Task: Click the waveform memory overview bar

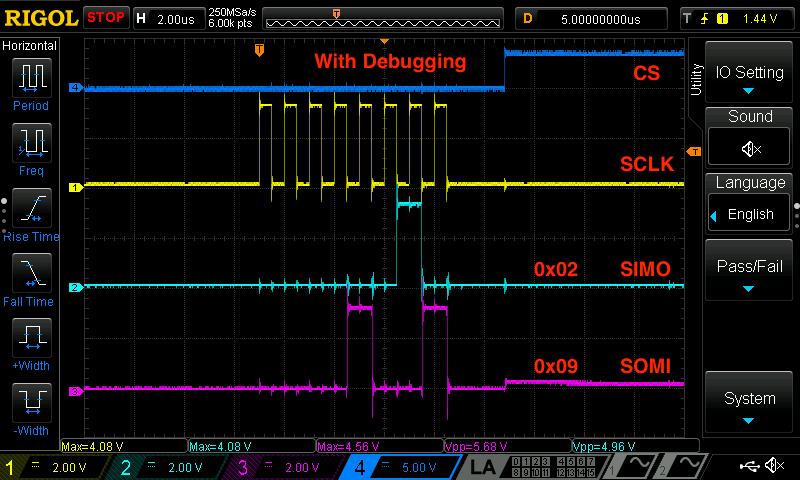Action: [383, 19]
